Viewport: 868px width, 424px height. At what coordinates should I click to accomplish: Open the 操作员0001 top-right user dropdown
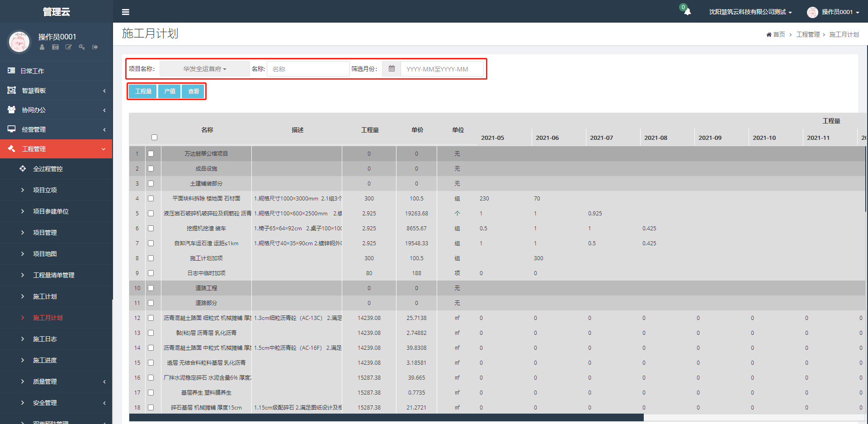pyautogui.click(x=840, y=12)
